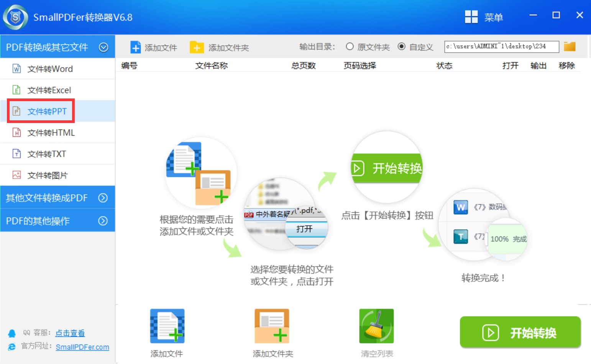Click the 移除 column header
This screenshot has width=591, height=364.
[x=567, y=66]
